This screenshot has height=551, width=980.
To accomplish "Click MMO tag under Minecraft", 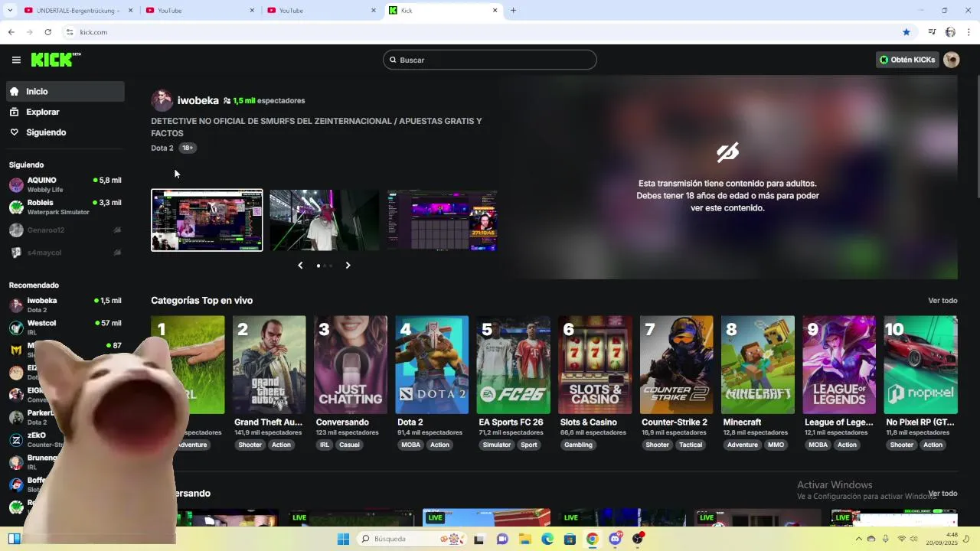I will click(x=776, y=445).
